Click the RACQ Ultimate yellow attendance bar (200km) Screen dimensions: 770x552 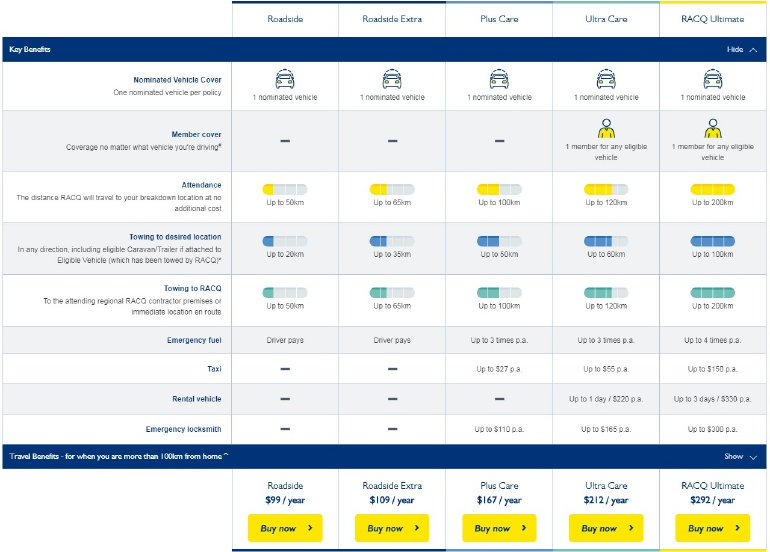coord(713,190)
